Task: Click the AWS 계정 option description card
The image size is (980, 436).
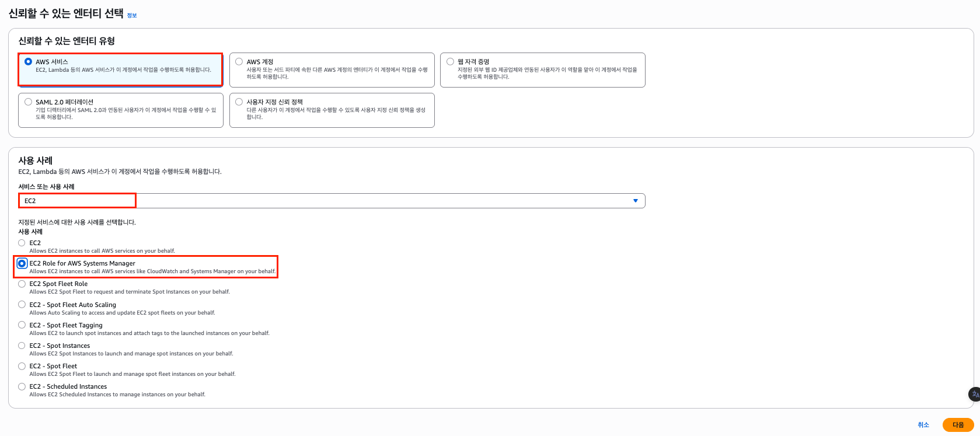Action: coord(337,74)
